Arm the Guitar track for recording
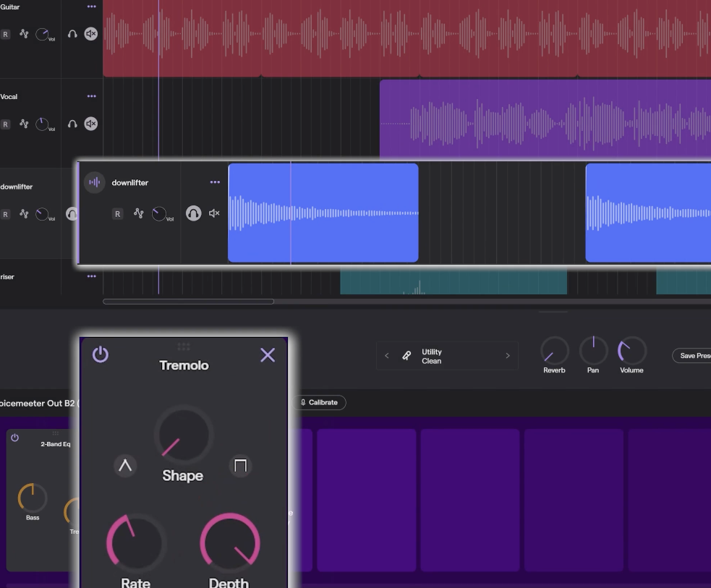 click(x=6, y=35)
